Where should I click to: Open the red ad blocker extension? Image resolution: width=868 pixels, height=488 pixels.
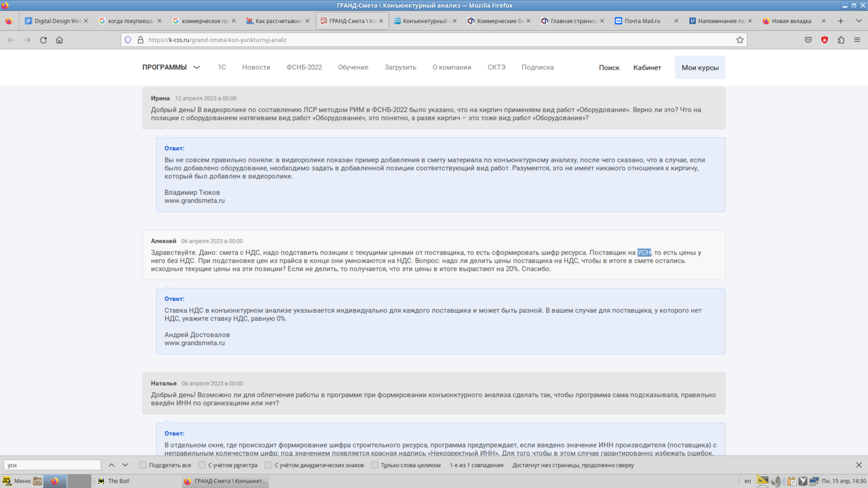point(825,40)
